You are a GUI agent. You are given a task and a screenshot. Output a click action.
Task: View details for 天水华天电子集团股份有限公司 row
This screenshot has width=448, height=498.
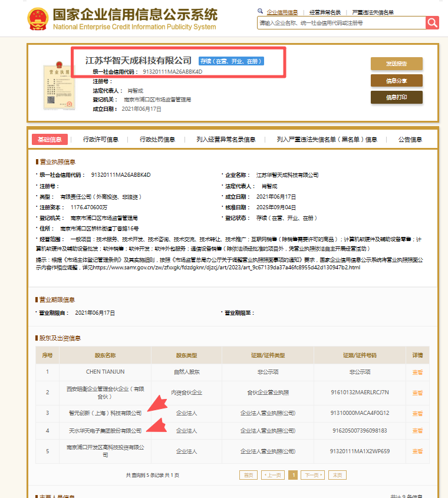pyautogui.click(x=417, y=431)
